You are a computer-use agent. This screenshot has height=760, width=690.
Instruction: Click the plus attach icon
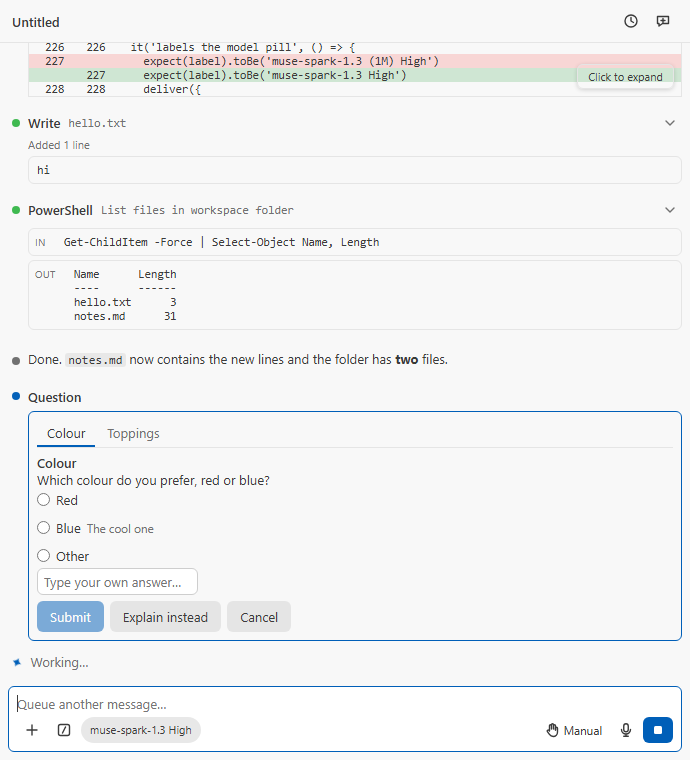[x=32, y=730]
